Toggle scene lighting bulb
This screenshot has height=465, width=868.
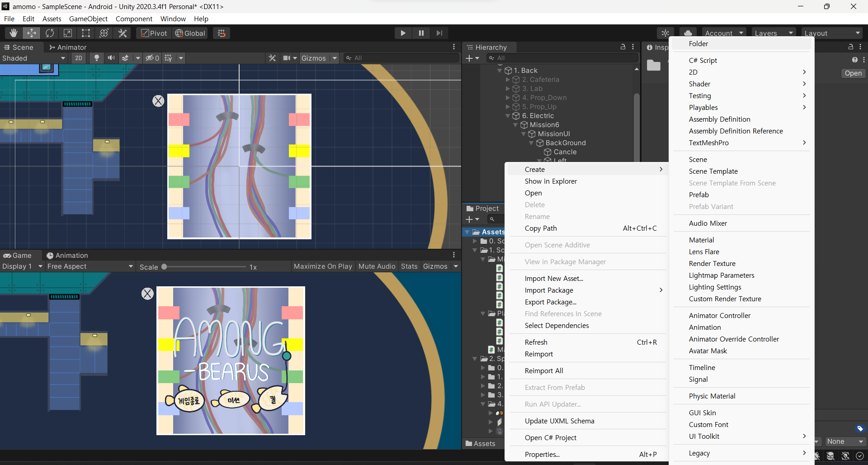click(x=96, y=58)
